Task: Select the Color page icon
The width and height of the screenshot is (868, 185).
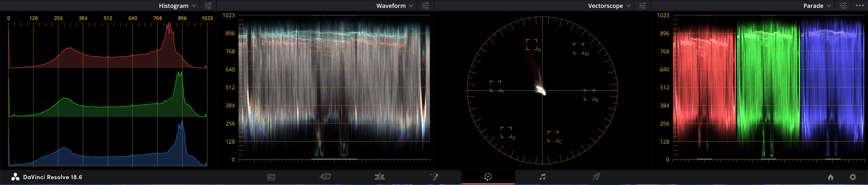Action: tap(488, 177)
